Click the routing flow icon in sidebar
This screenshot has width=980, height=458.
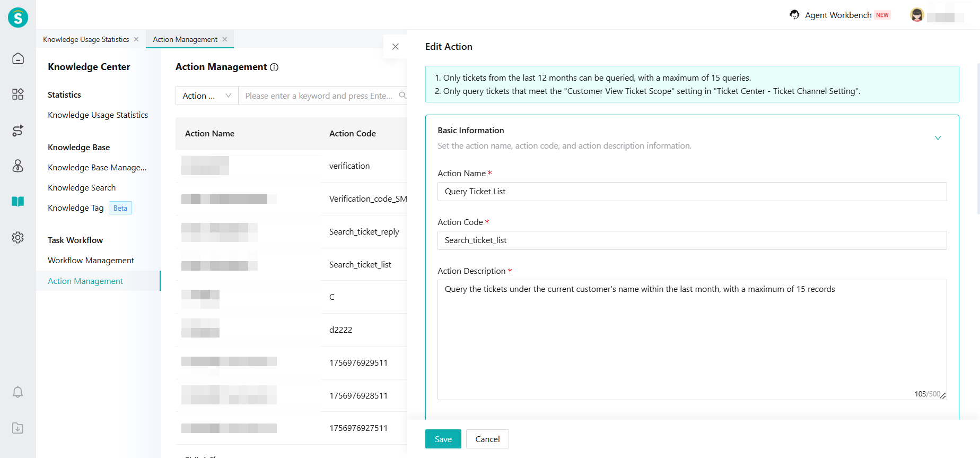coord(18,131)
